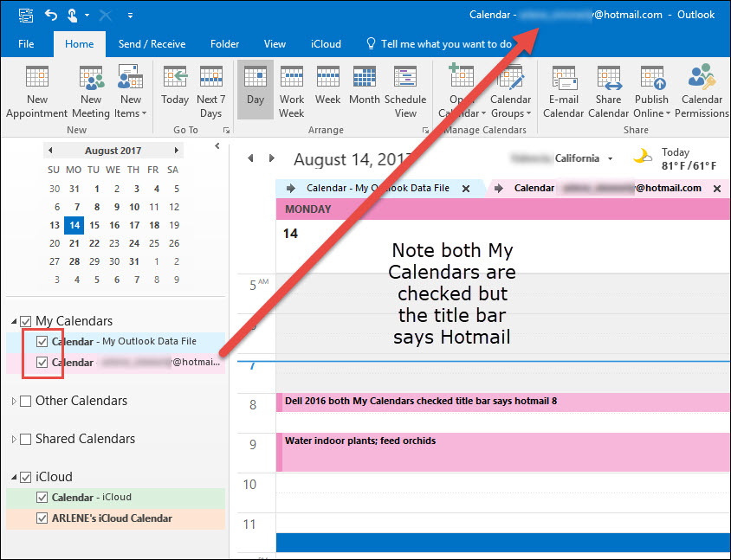Viewport: 731px width, 560px height.
Task: Select August 24 in the mini calendar
Action: coord(134,243)
